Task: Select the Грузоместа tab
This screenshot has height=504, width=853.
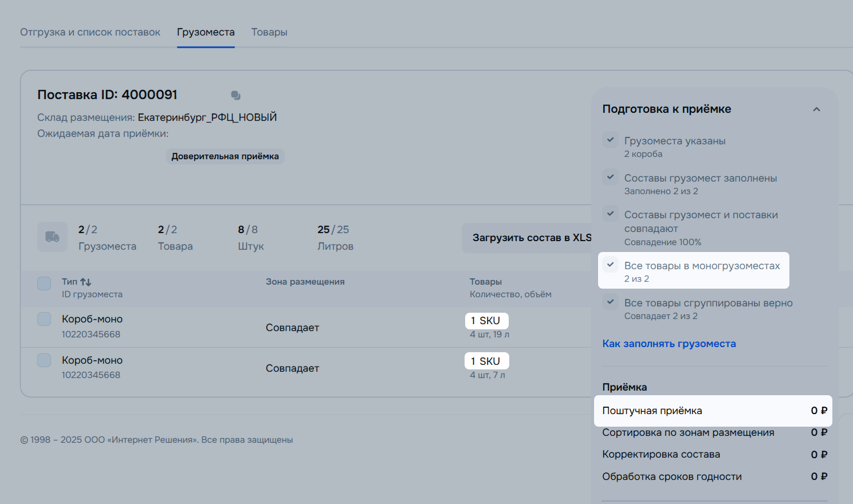Action: point(206,32)
